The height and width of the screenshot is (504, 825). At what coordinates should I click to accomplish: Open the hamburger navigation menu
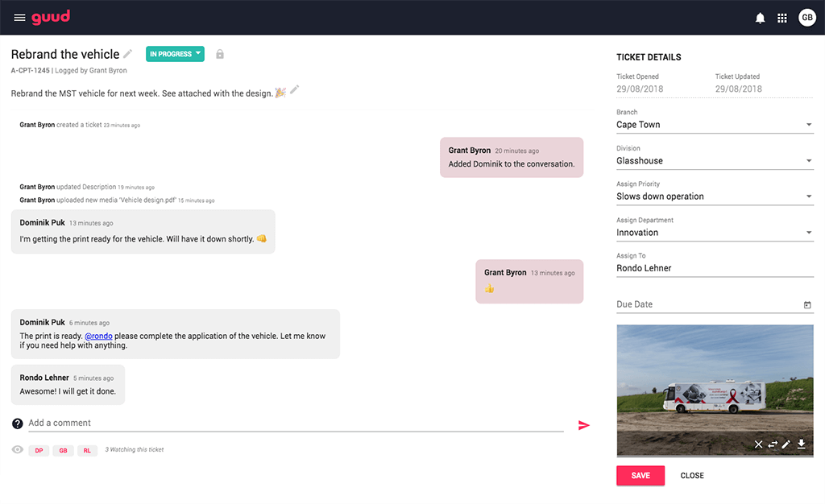[19, 18]
